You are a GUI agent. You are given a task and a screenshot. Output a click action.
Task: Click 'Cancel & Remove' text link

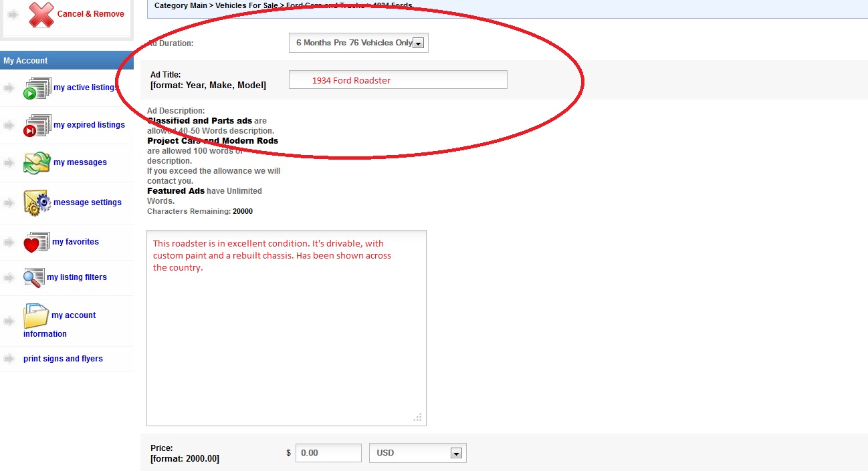click(x=90, y=14)
